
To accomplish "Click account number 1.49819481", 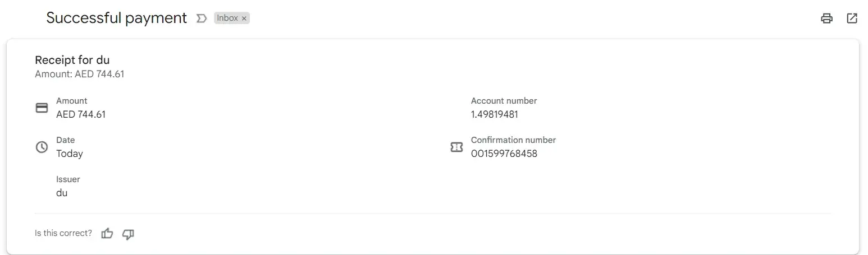I will click(494, 114).
